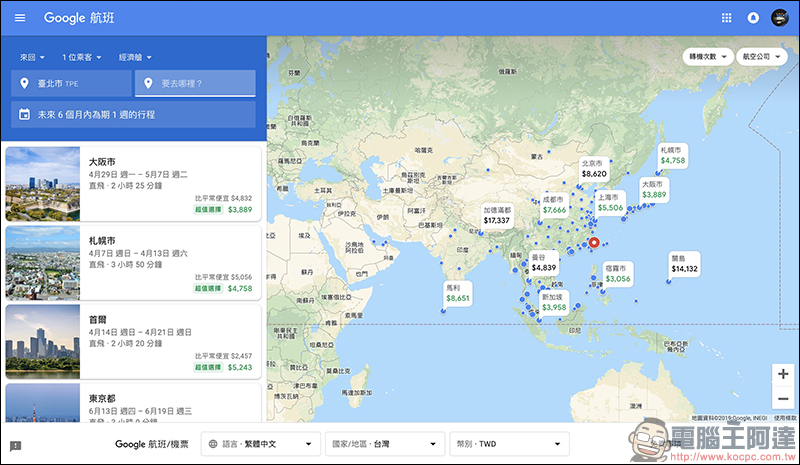Open the 經濟艙 cabin class dropdown
Screen dimensions: 800x465
(135, 57)
